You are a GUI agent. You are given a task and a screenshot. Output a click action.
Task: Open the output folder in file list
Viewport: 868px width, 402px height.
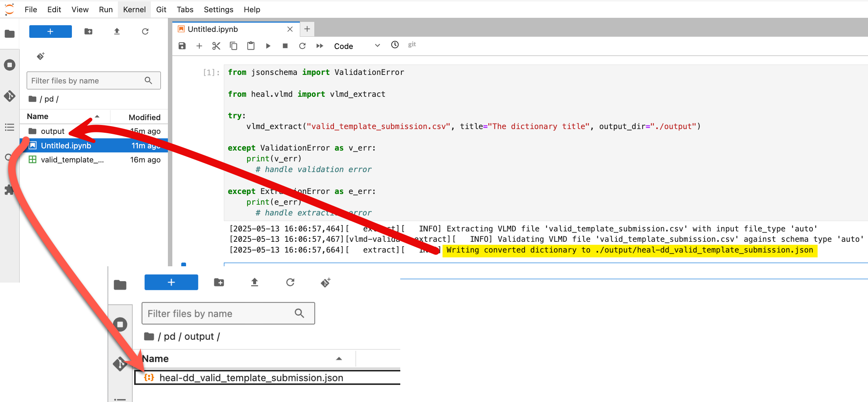(94, 131)
